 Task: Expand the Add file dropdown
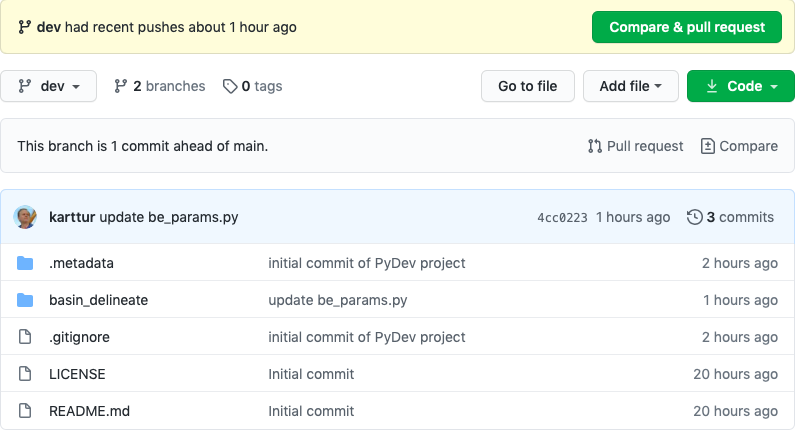pos(630,86)
